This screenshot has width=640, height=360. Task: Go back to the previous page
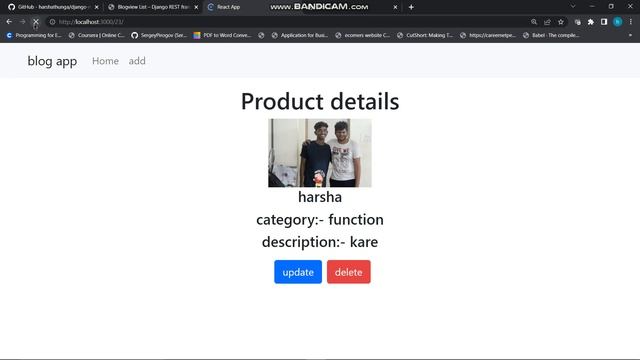click(9, 22)
